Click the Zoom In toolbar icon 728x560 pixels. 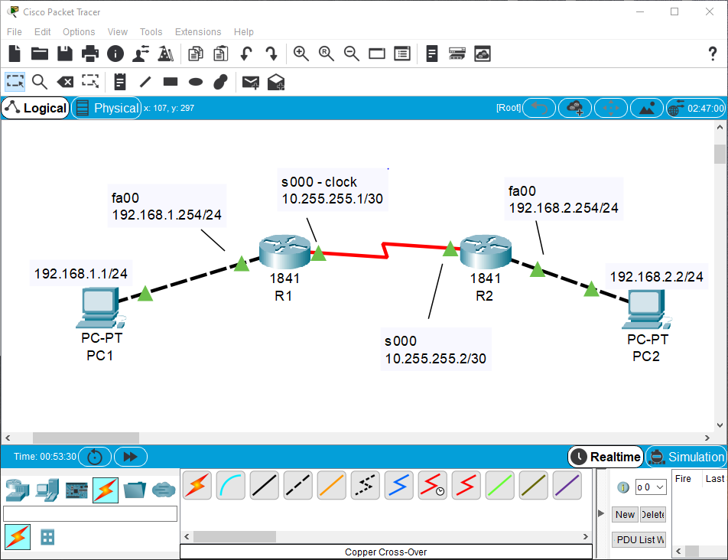pyautogui.click(x=301, y=54)
